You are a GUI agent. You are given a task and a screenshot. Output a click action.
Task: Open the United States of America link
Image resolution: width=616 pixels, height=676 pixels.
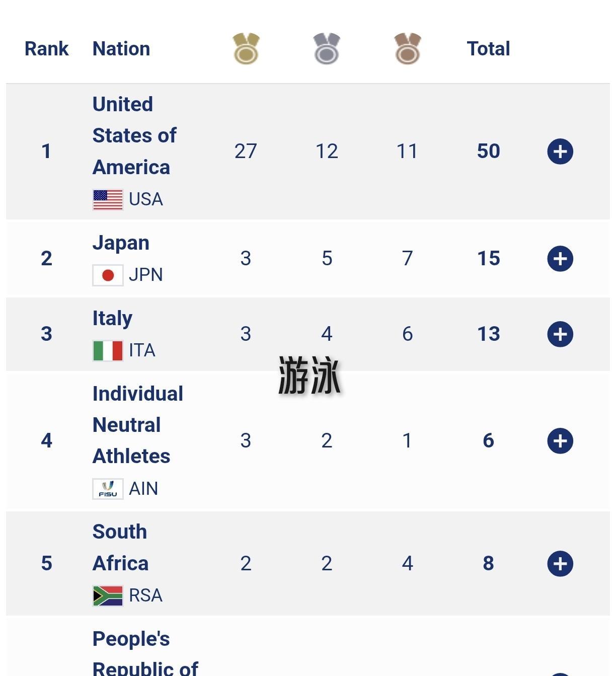(134, 135)
